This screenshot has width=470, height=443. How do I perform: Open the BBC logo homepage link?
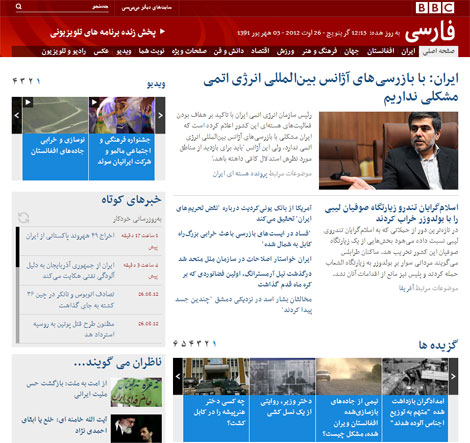click(x=435, y=8)
